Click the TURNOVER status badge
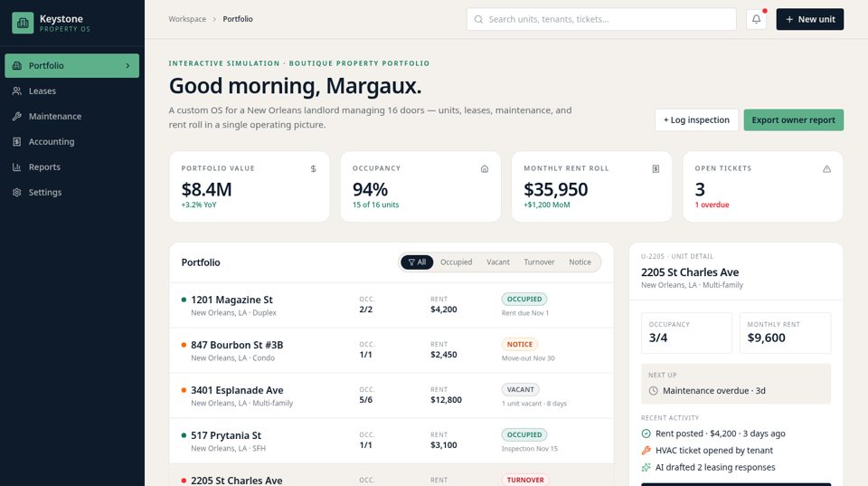 (x=525, y=480)
